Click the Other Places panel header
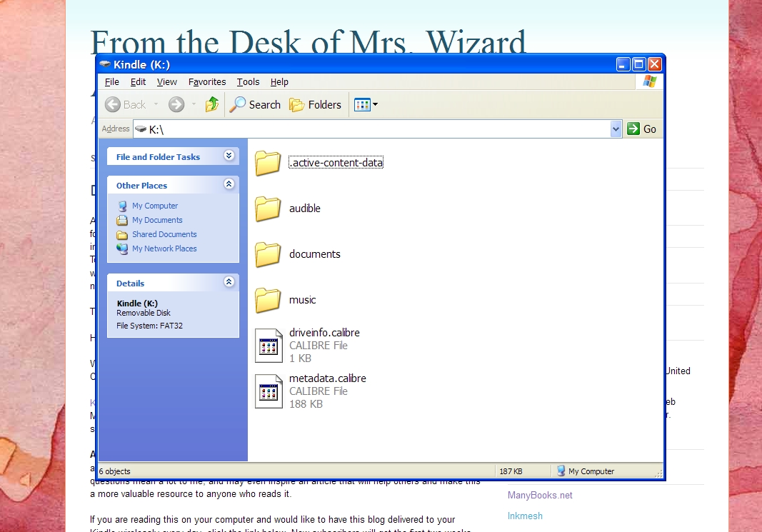This screenshot has width=762, height=532. pyautogui.click(x=173, y=185)
